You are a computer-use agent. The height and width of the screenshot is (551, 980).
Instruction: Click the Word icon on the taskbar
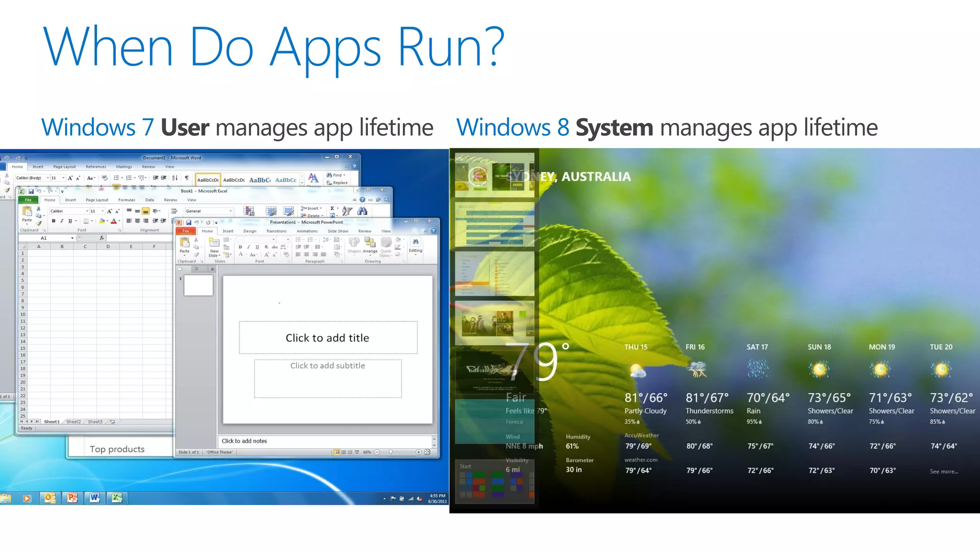[x=95, y=498]
